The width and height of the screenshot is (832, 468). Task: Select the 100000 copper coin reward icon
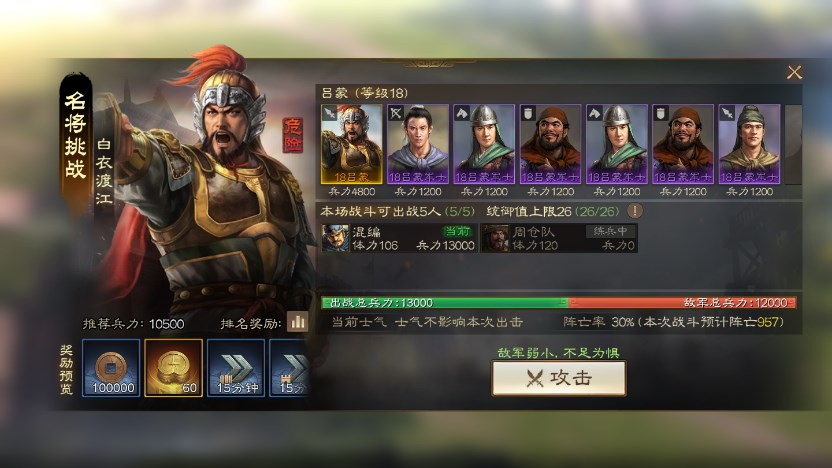coord(111,368)
